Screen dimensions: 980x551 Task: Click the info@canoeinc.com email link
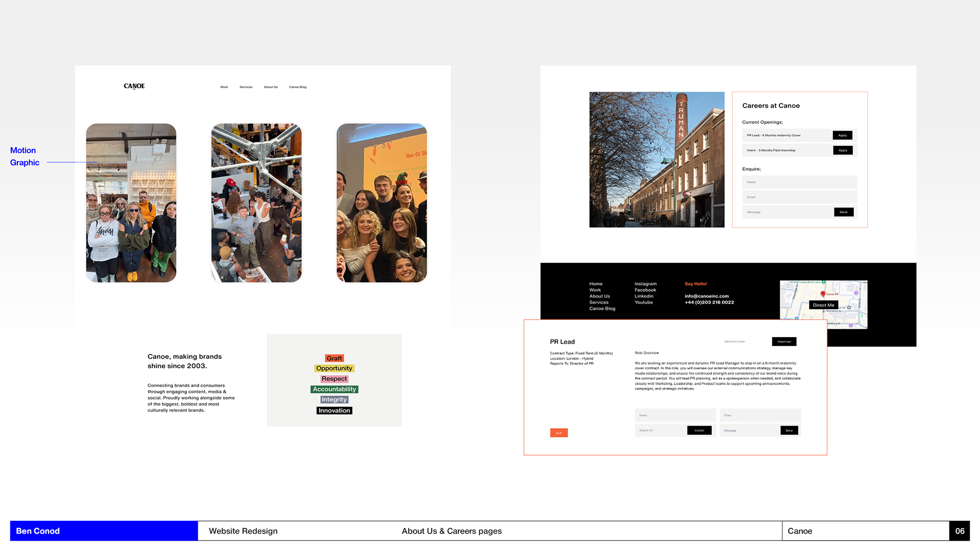706,296
